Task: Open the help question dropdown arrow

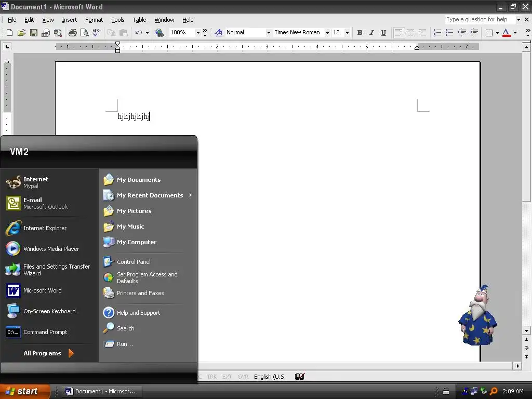Action: (x=518, y=20)
